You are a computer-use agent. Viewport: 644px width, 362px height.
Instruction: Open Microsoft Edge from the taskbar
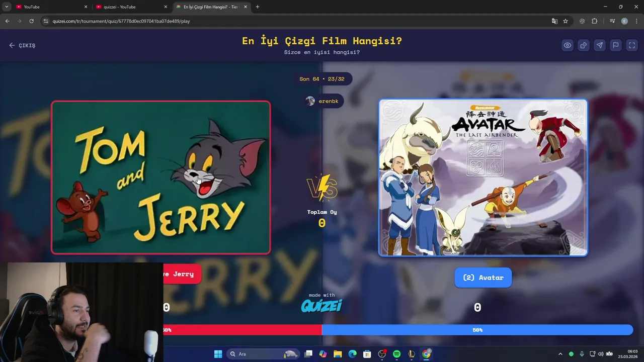352,354
